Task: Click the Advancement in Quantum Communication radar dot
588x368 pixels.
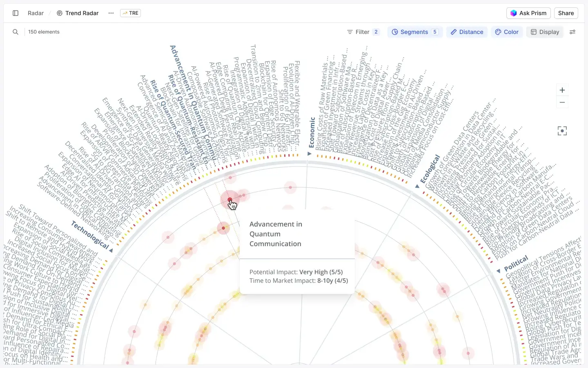Action: click(230, 200)
